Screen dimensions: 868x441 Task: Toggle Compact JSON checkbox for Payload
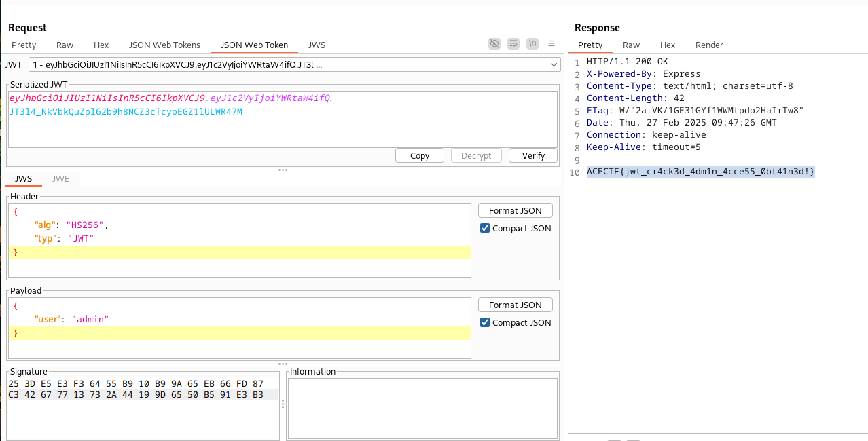tap(485, 322)
